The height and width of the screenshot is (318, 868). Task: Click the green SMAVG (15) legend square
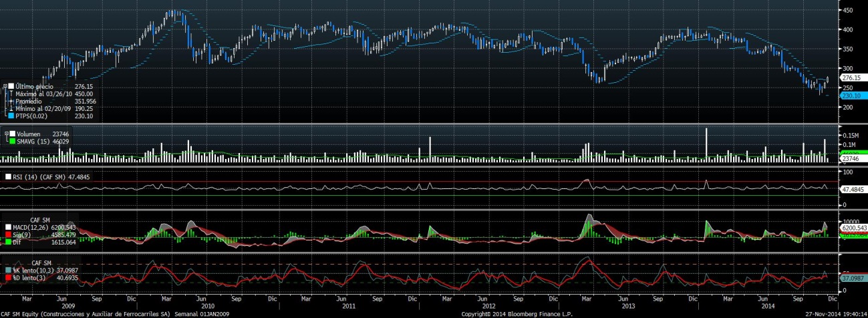pyautogui.click(x=11, y=141)
